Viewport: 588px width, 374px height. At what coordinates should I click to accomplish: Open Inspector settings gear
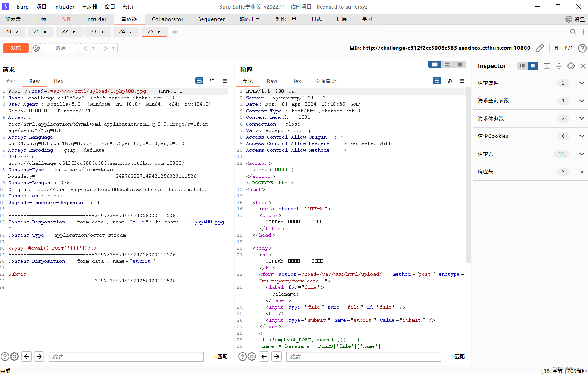pyautogui.click(x=571, y=66)
